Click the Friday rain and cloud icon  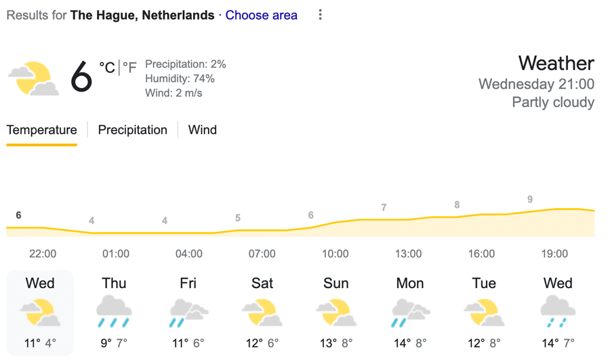[x=188, y=312]
